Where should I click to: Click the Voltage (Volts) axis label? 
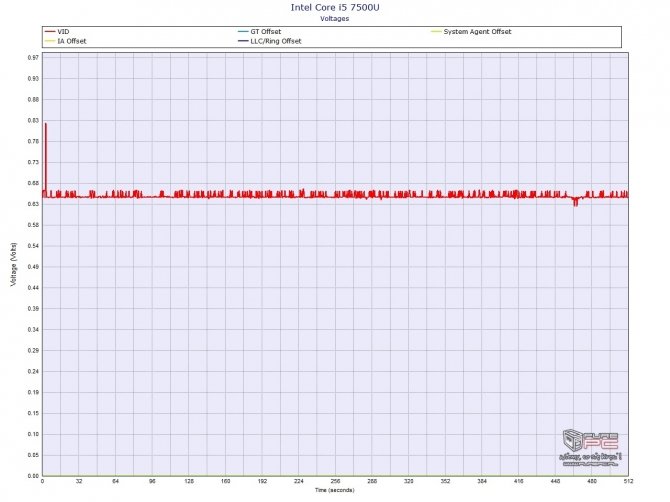[14, 264]
